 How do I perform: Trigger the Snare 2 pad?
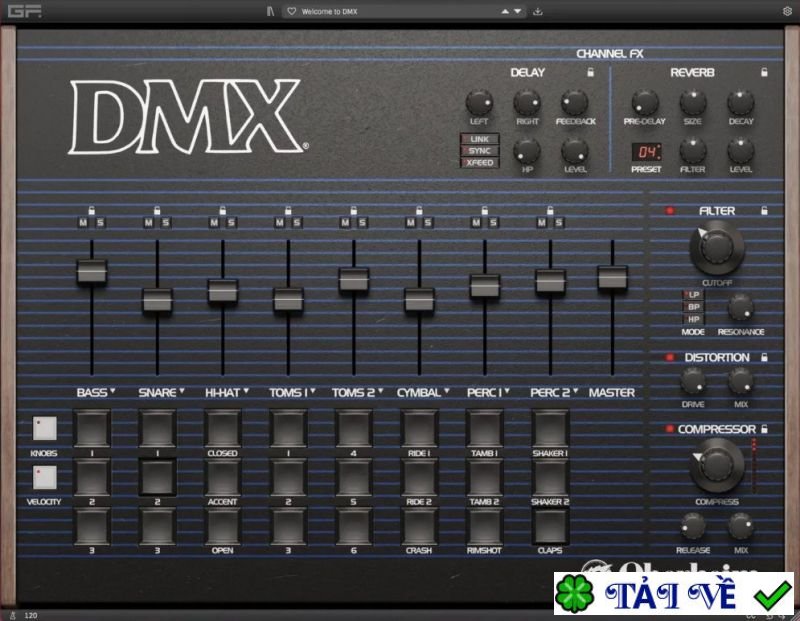[157, 477]
